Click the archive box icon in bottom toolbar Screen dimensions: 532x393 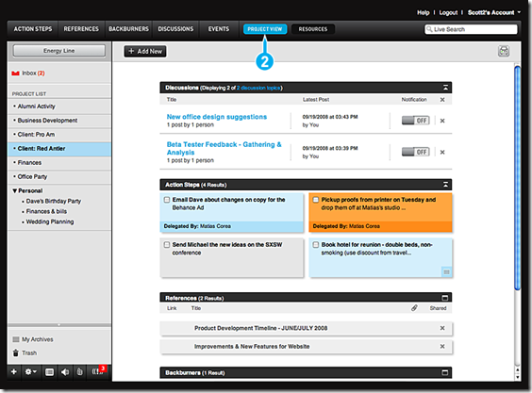(x=50, y=372)
